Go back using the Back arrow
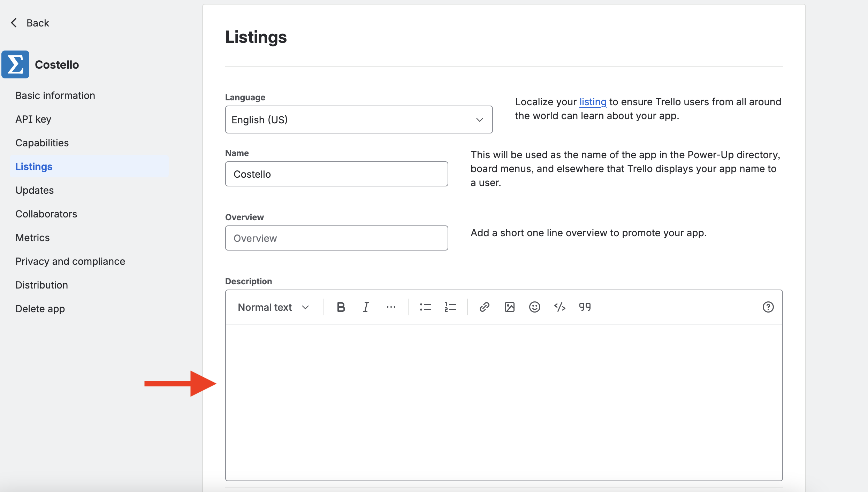868x492 pixels. click(x=30, y=23)
